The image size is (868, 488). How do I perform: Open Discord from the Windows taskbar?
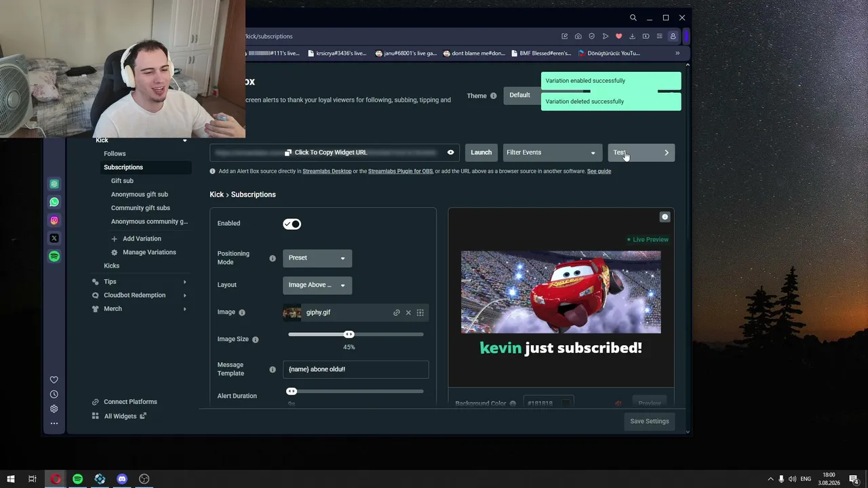click(x=122, y=479)
